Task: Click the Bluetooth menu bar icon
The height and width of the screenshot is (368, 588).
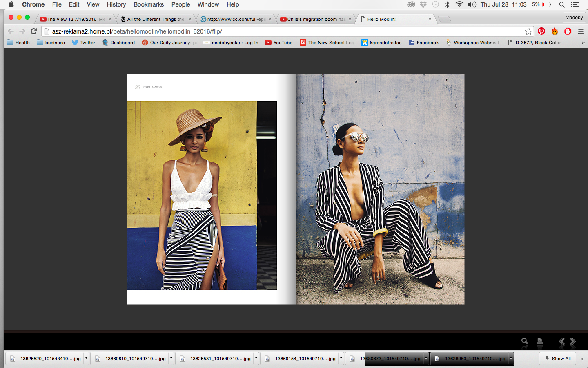Action: (x=447, y=4)
